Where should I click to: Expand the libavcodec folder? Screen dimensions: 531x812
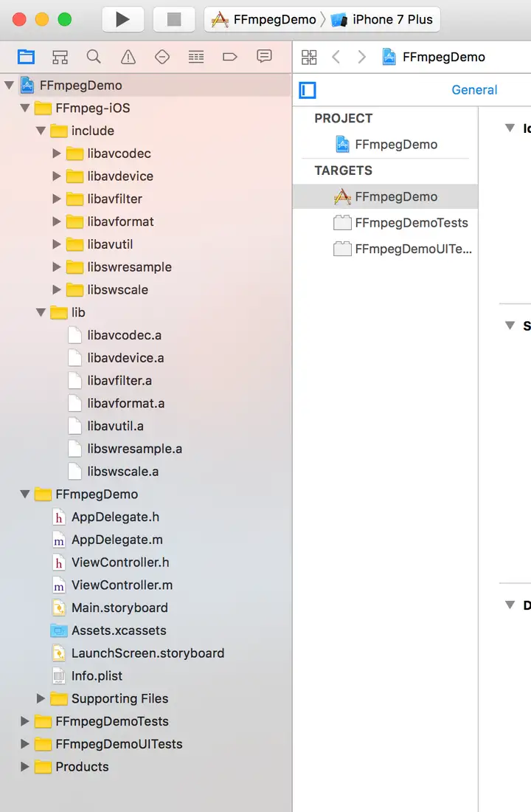coord(57,154)
